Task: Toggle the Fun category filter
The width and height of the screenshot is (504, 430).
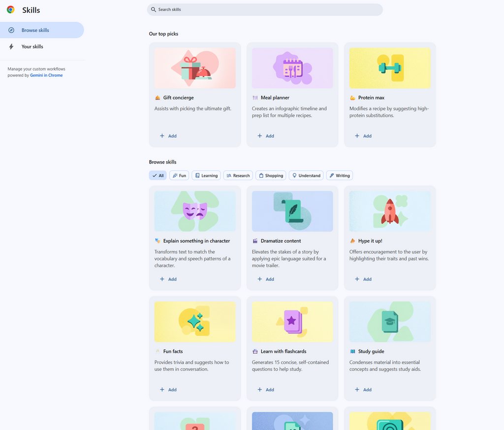Action: pos(179,175)
